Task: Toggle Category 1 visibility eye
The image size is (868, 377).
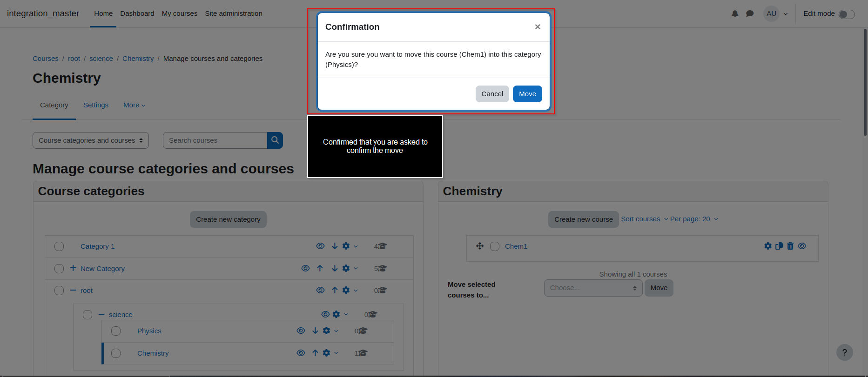Action: 320,246
